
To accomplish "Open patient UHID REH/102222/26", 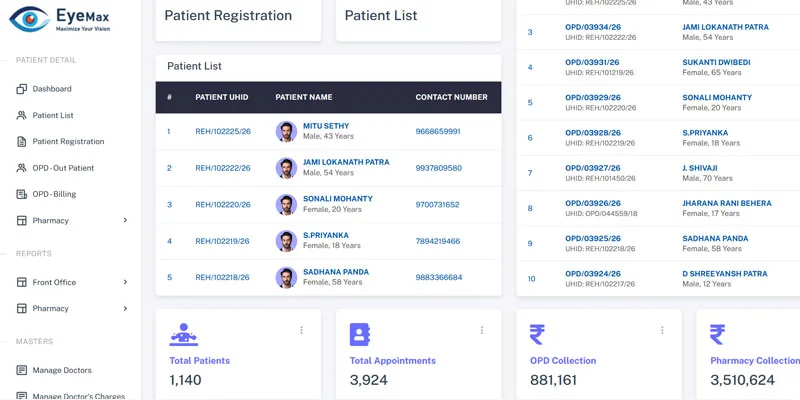I will tap(223, 168).
